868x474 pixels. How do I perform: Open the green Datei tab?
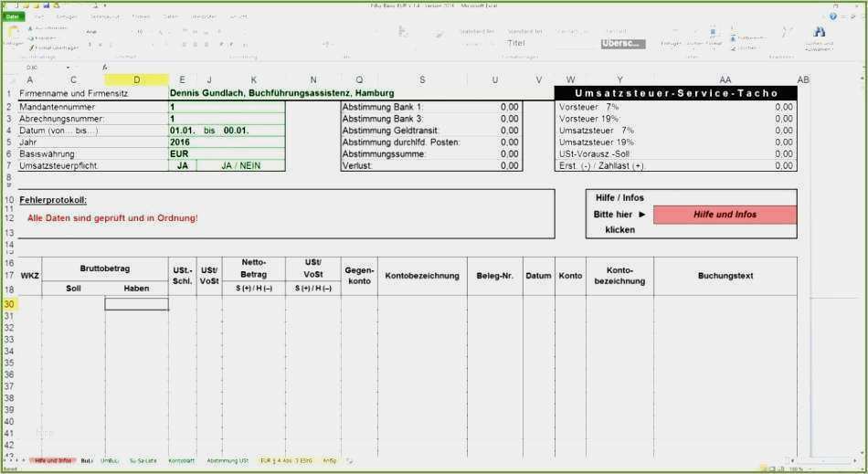[12, 17]
